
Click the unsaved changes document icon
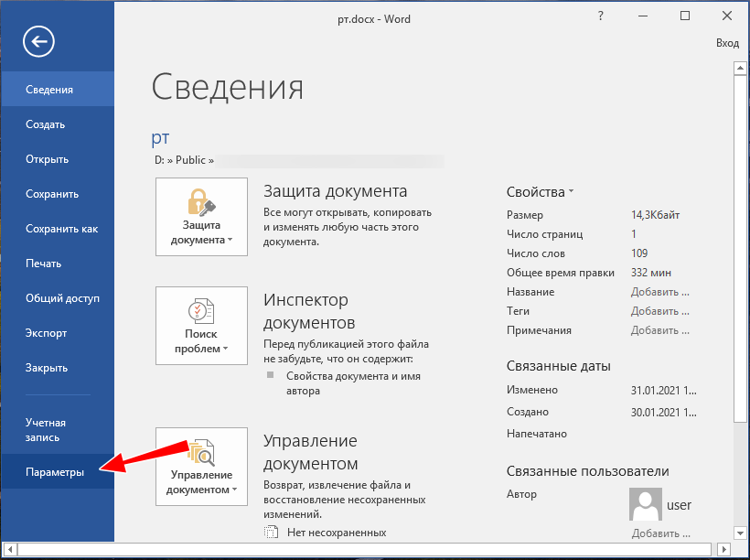point(270,533)
